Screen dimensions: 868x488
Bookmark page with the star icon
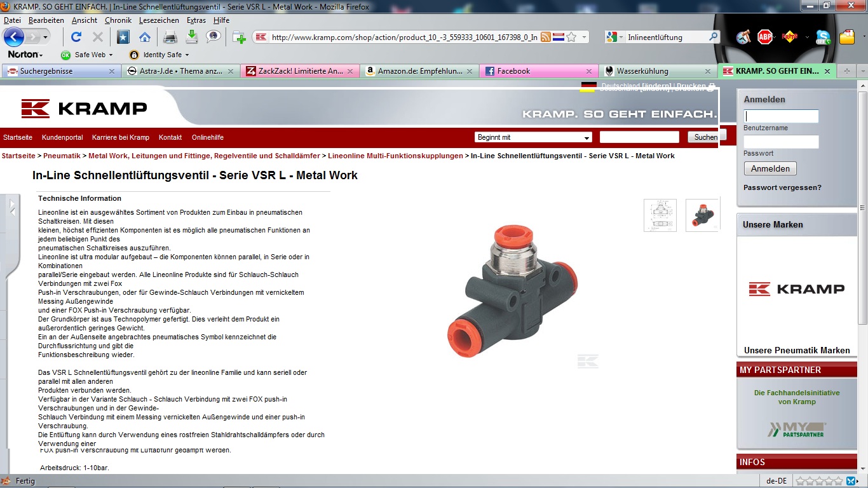point(571,37)
